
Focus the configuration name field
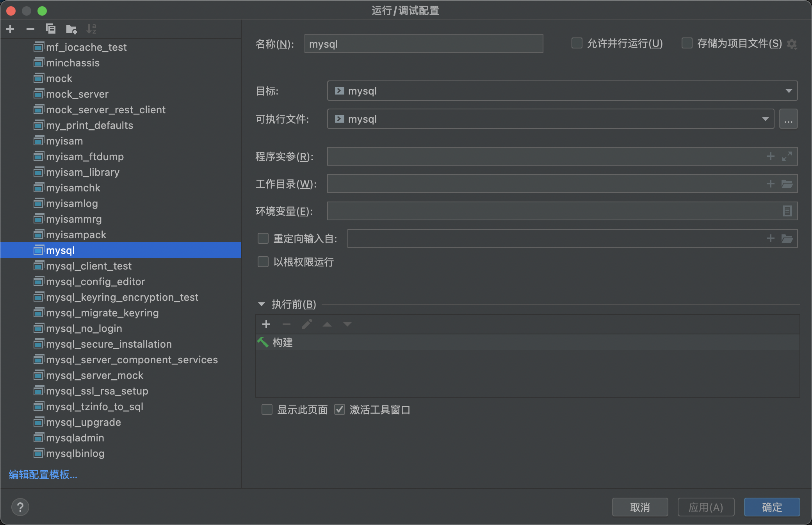click(x=424, y=44)
